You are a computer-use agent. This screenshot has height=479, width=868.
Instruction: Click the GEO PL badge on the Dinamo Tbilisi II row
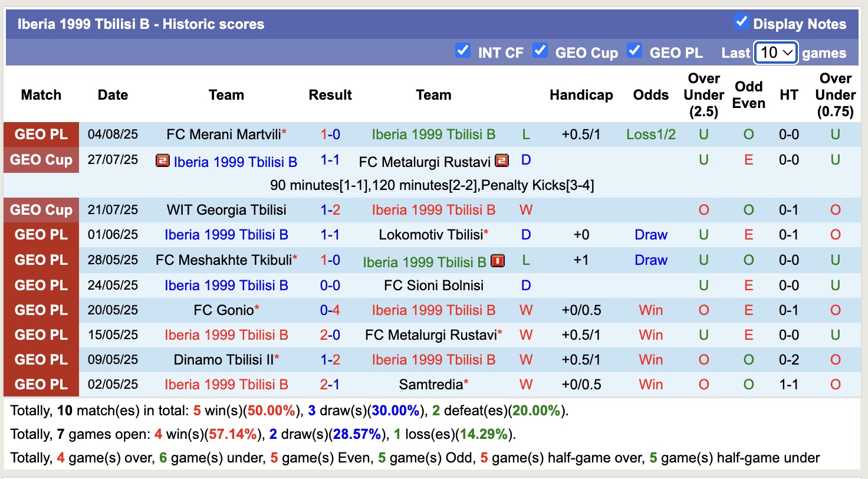[41, 359]
